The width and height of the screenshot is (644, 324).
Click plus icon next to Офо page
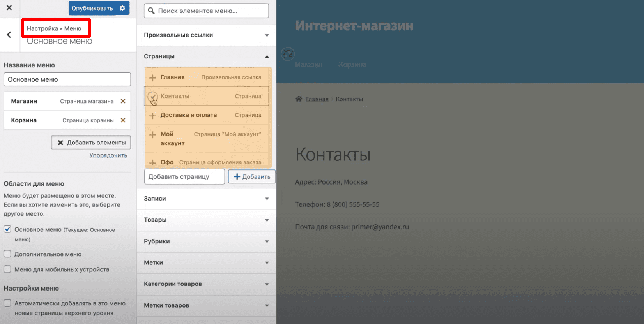pyautogui.click(x=152, y=162)
